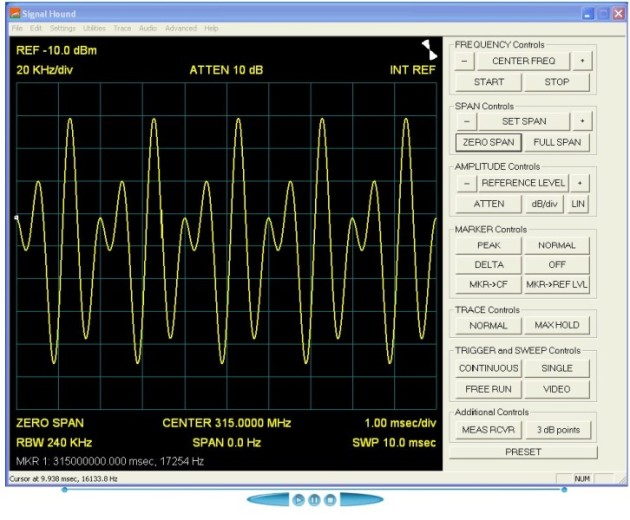Click the play button below the window
Screen dimensions: 630x520
[298, 499]
